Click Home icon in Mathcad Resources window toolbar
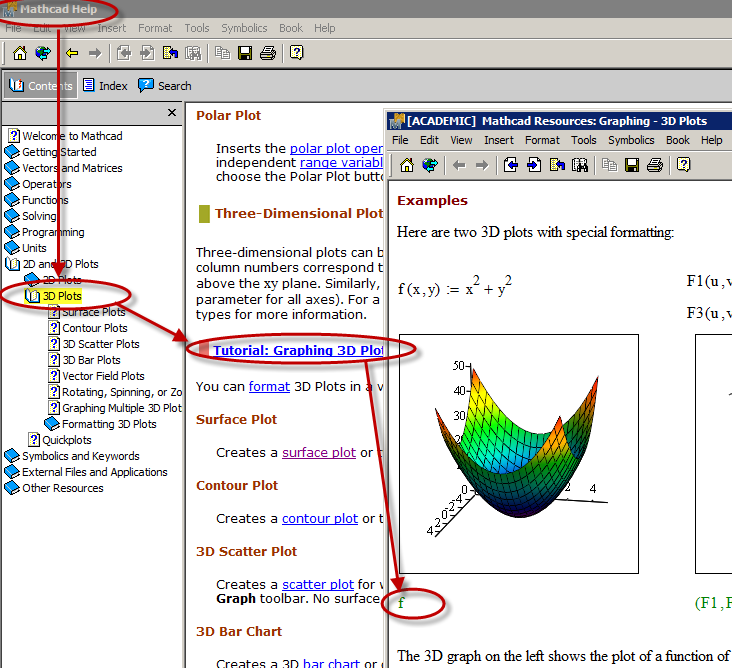This screenshot has width=732, height=668. (x=407, y=165)
